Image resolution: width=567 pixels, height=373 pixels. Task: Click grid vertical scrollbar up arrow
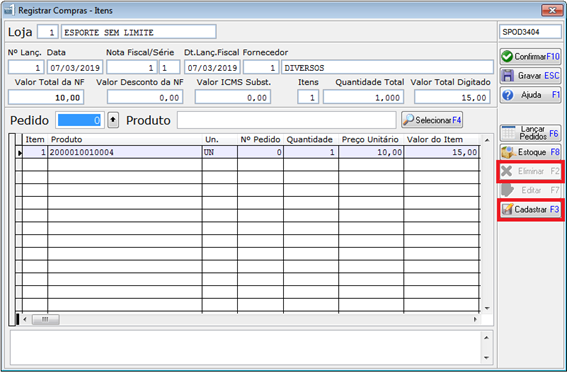coord(487,140)
